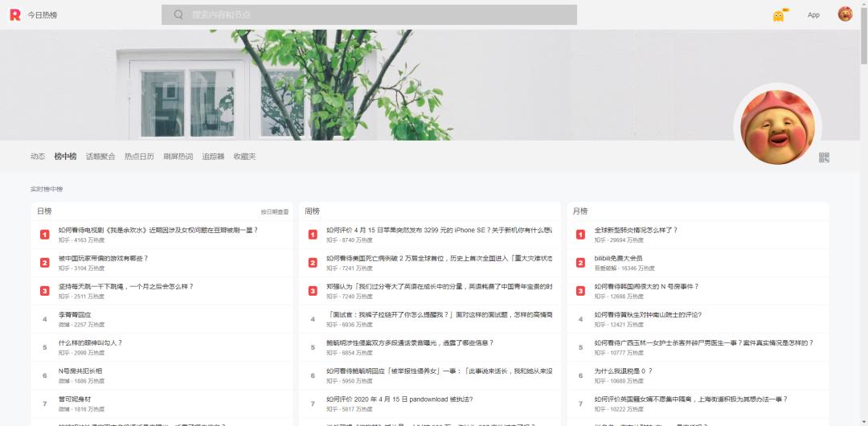The width and height of the screenshot is (868, 426).
Task: Open the 追踪器 tab
Action: (x=213, y=157)
